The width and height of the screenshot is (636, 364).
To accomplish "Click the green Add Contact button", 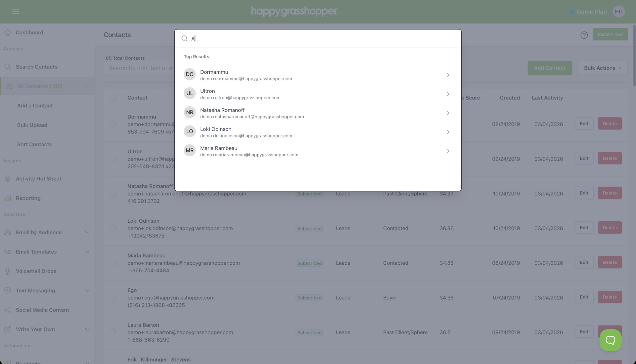I will [550, 68].
